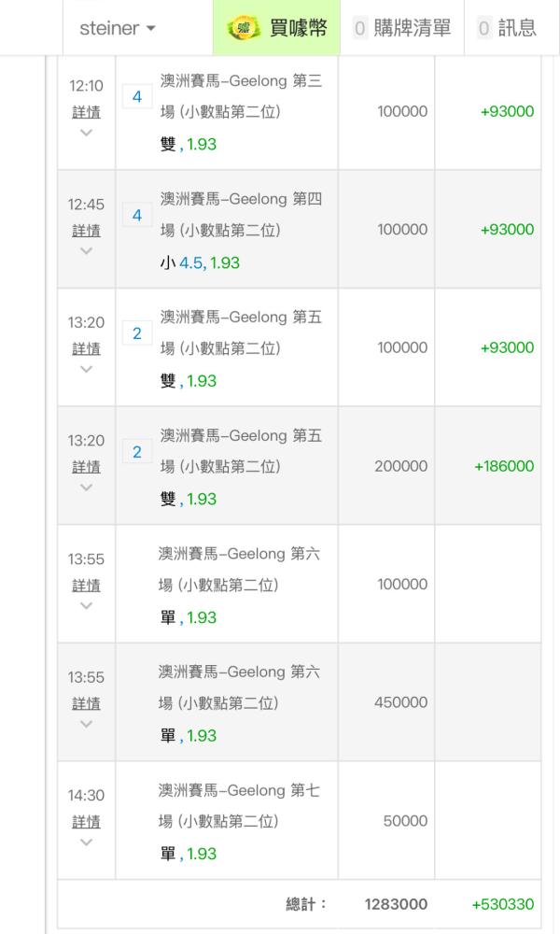Open 詳情 link for the 12:45 bet
This screenshot has height=934, width=560.
pos(87,230)
